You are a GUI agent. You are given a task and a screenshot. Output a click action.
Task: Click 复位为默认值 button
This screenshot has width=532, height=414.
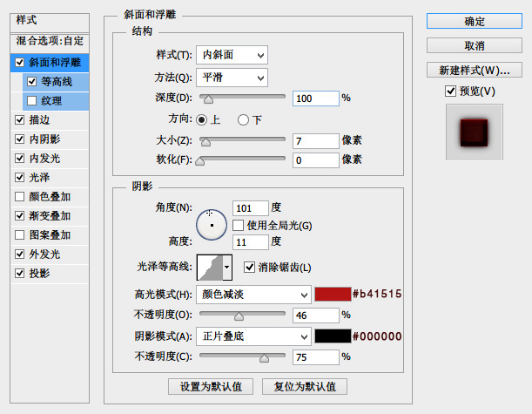click(x=305, y=386)
